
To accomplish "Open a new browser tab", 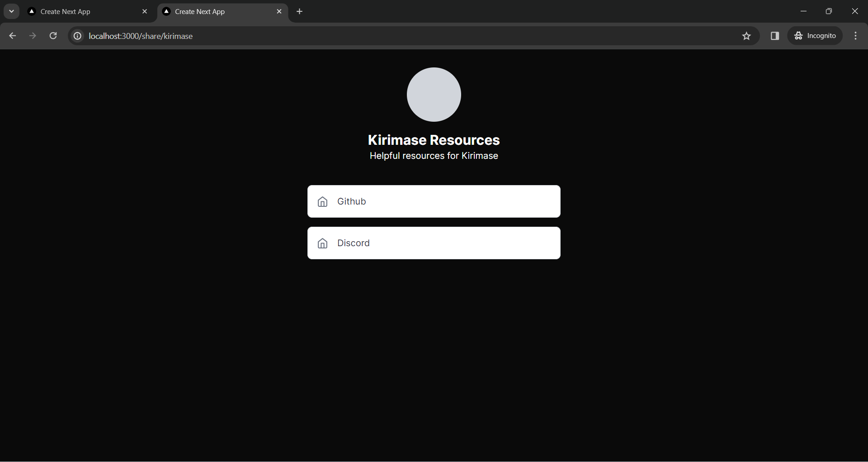I will 299,12.
